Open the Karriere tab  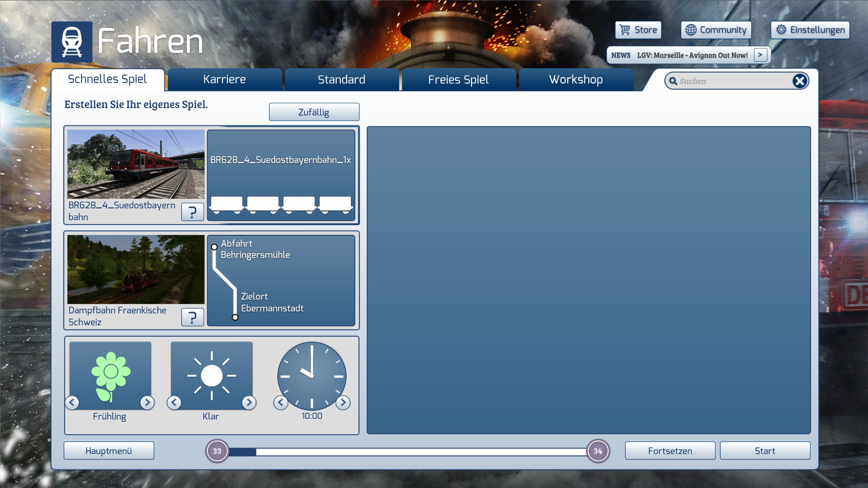pos(224,80)
